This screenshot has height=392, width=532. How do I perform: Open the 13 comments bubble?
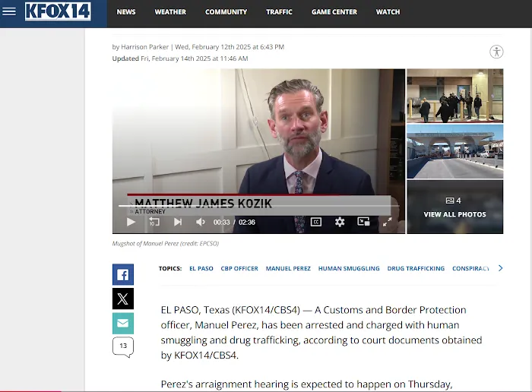[123, 347]
